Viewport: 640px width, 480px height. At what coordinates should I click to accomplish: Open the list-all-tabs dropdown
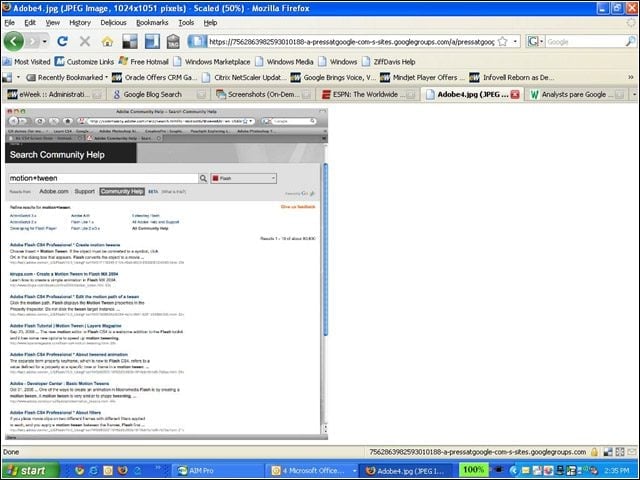[x=634, y=94]
